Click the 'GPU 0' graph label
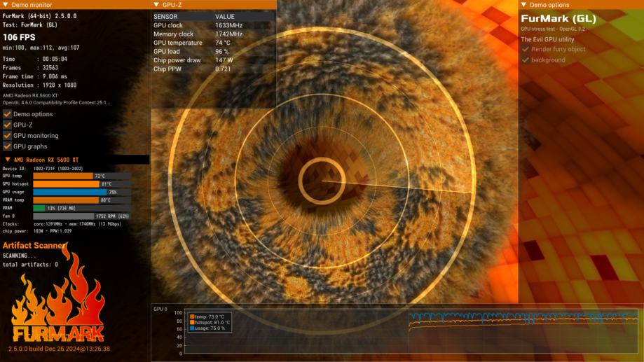 [160, 309]
